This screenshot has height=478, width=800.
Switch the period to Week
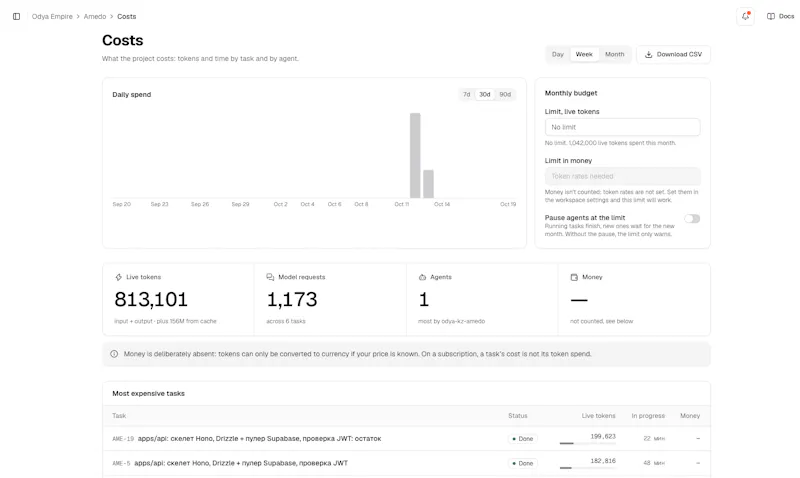584,54
